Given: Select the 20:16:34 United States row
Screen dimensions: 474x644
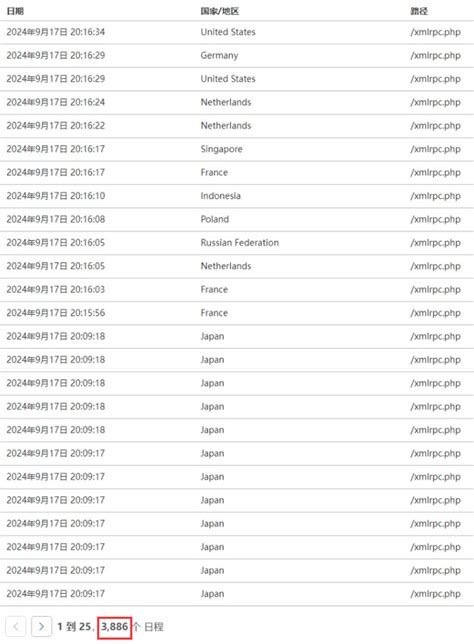Looking at the screenshot, I should (237, 32).
